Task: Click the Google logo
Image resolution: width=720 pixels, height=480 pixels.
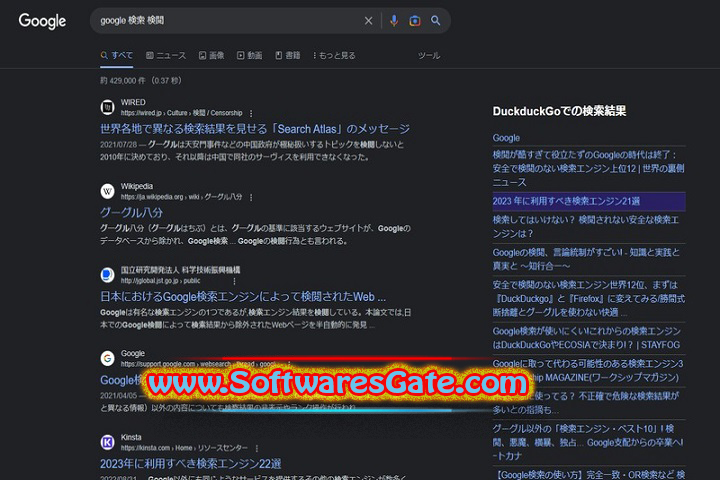Action: 42,21
